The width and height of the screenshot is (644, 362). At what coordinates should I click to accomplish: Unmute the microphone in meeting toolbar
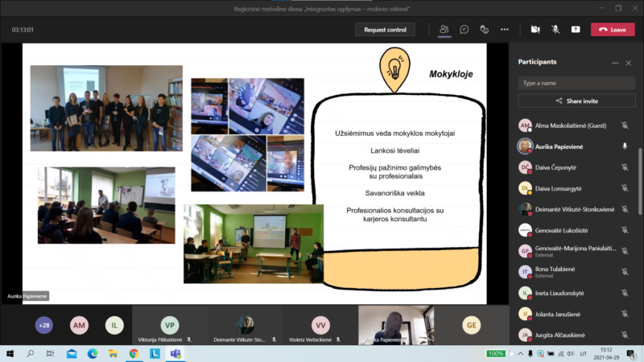point(555,30)
